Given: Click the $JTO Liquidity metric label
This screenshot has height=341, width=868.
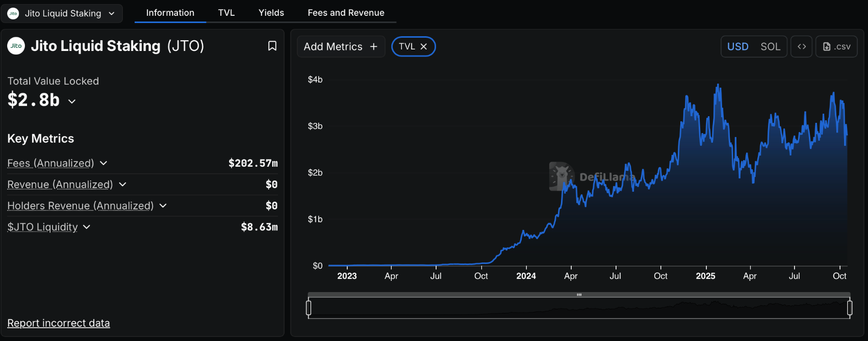Looking at the screenshot, I should [42, 227].
